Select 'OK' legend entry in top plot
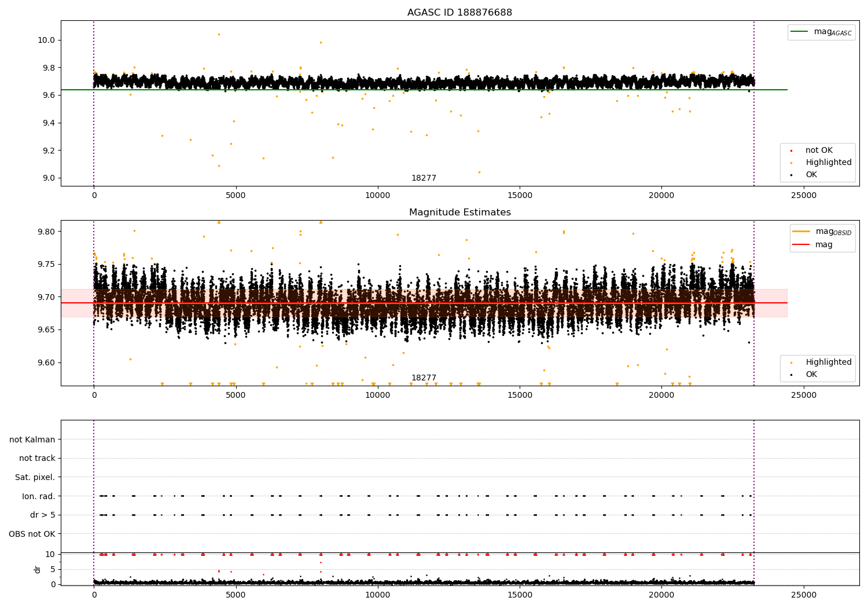Viewport: 868px width, 608px height. point(811,175)
